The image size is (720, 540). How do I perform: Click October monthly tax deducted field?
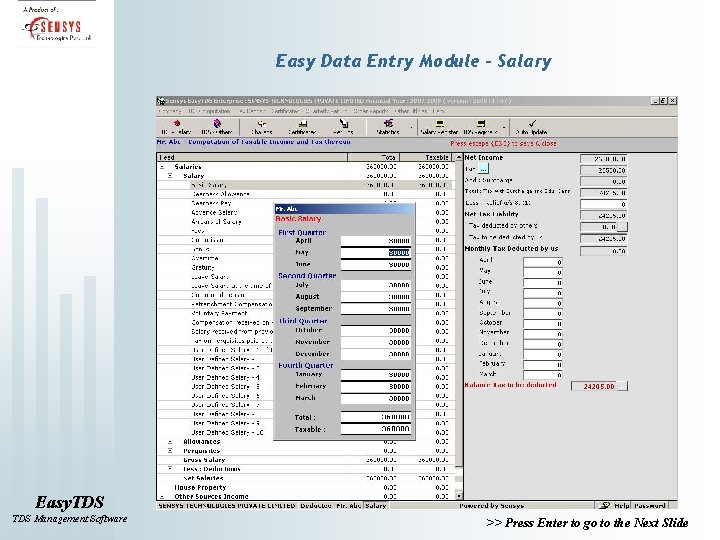pos(543,323)
